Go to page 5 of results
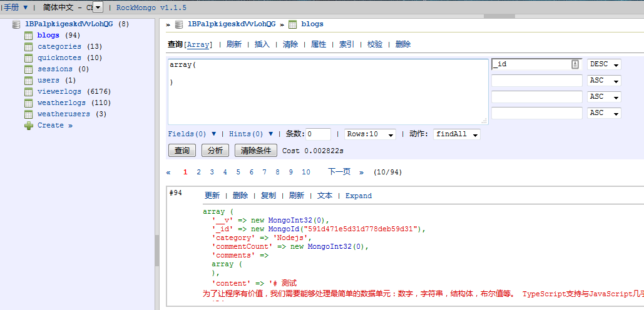Screen dimensions: 644x310 tap(238, 172)
